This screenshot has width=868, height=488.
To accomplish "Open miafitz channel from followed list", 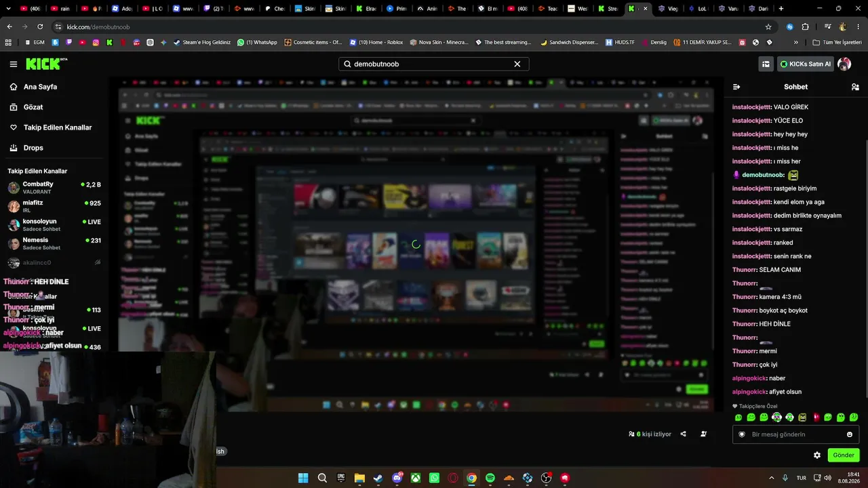I will pos(54,206).
